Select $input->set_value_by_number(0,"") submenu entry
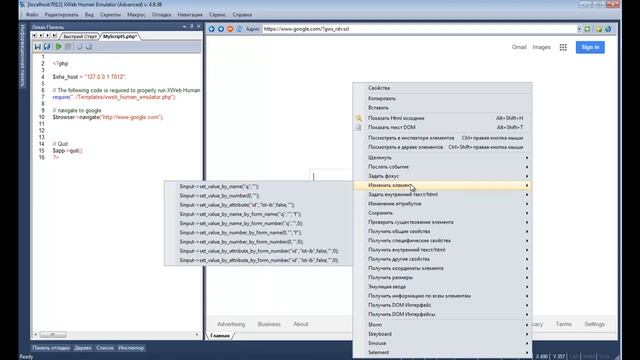 point(258,196)
